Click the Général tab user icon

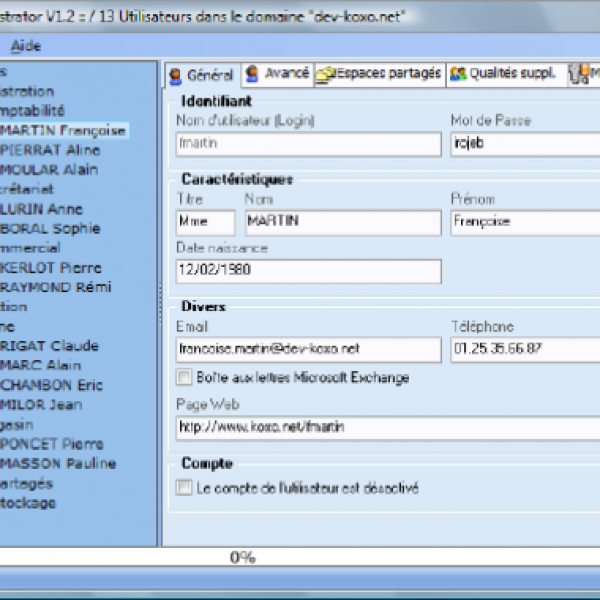click(x=175, y=76)
